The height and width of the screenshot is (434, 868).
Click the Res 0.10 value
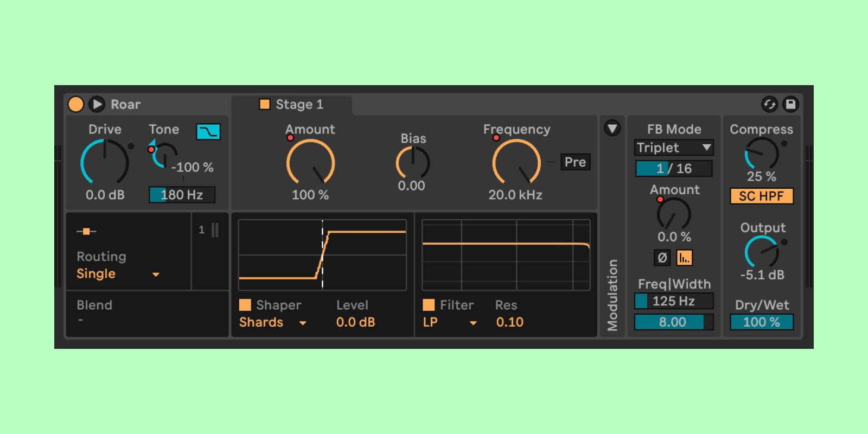point(510,322)
